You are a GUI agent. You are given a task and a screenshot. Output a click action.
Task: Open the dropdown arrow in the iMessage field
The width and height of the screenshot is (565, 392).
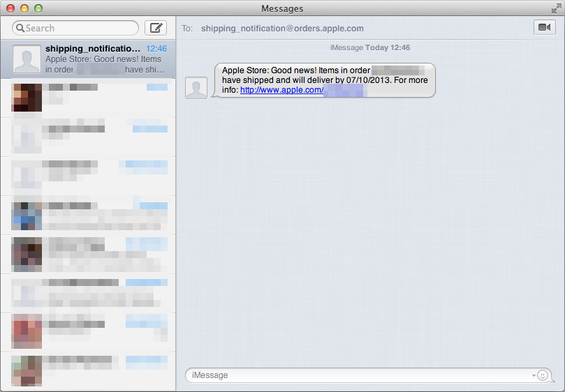(534, 375)
